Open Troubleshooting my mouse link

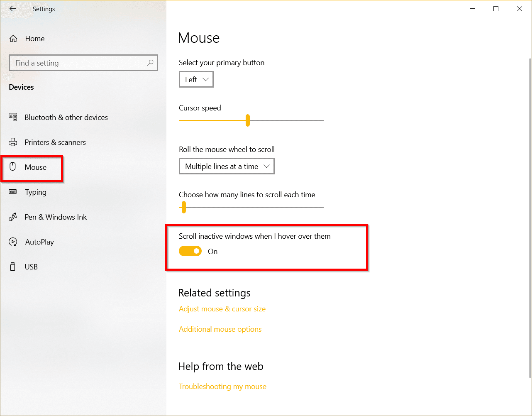click(x=222, y=386)
